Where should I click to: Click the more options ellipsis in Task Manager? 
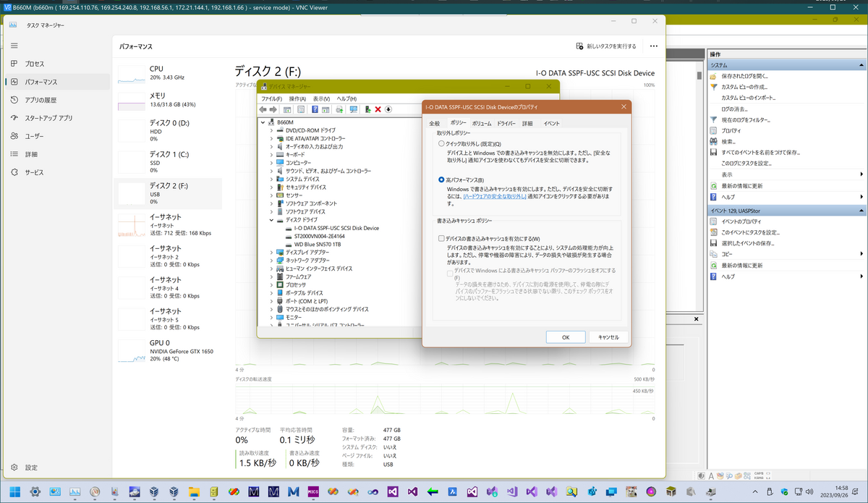pos(654,46)
